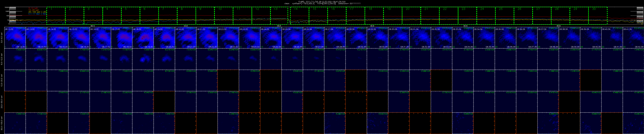
Task: Click the 6.0-12.0 keV row label
Action: pyautogui.click(x=2, y=59)
